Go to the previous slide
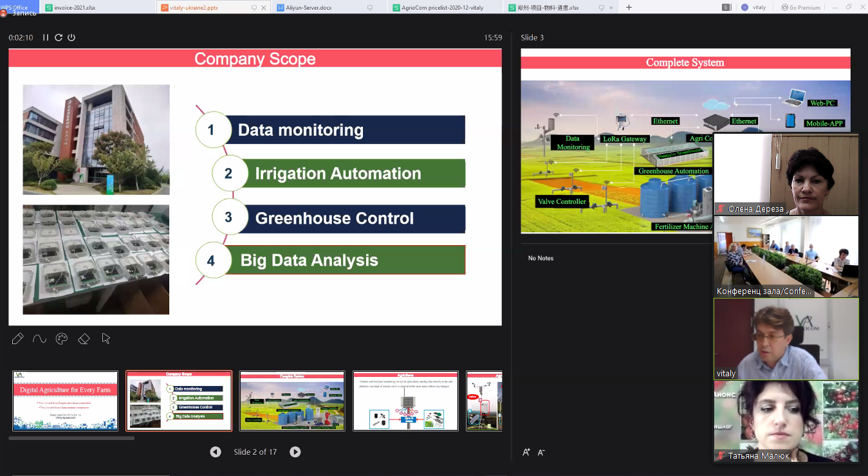Image resolution: width=868 pixels, height=476 pixels. pyautogui.click(x=216, y=452)
